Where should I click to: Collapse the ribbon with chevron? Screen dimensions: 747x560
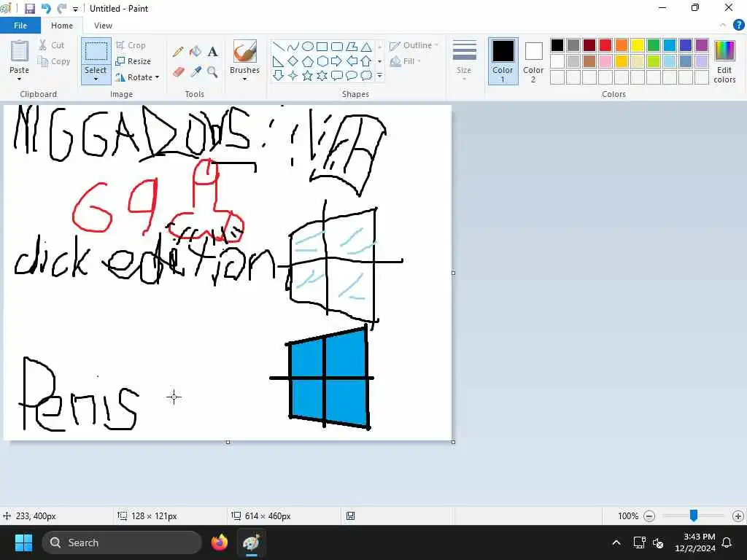tap(723, 26)
